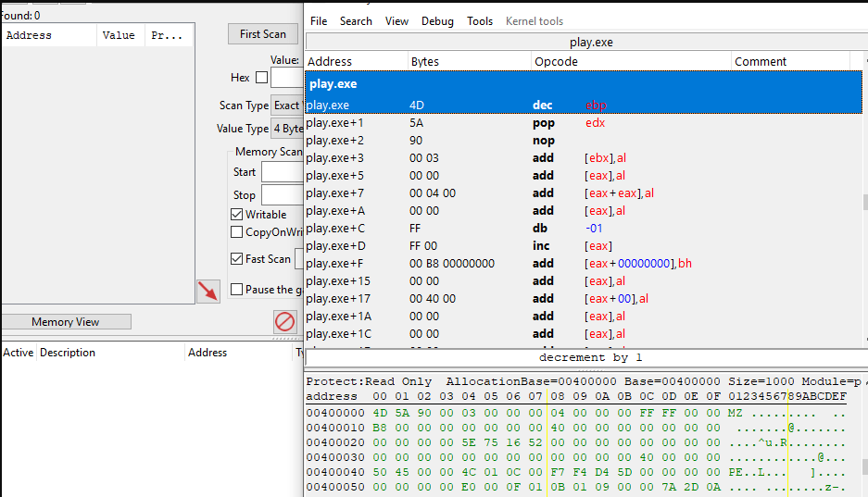
Task: Open the Kernel tools menu
Action: pyautogui.click(x=535, y=21)
